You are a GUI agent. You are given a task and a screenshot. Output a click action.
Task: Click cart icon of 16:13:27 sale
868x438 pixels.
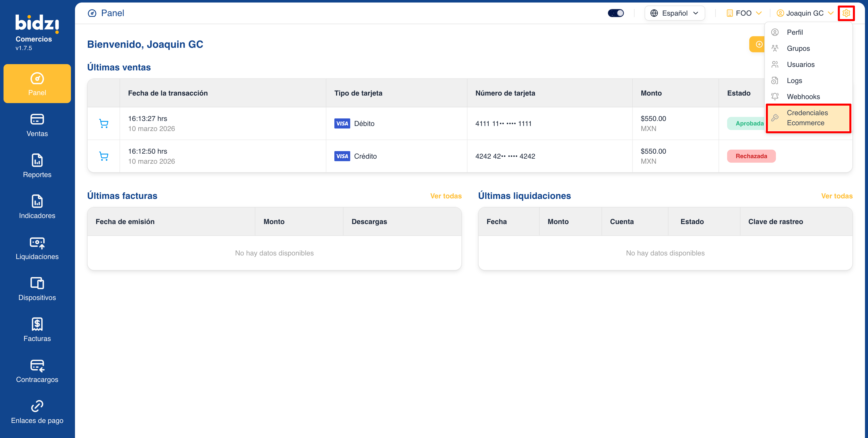coord(104,123)
